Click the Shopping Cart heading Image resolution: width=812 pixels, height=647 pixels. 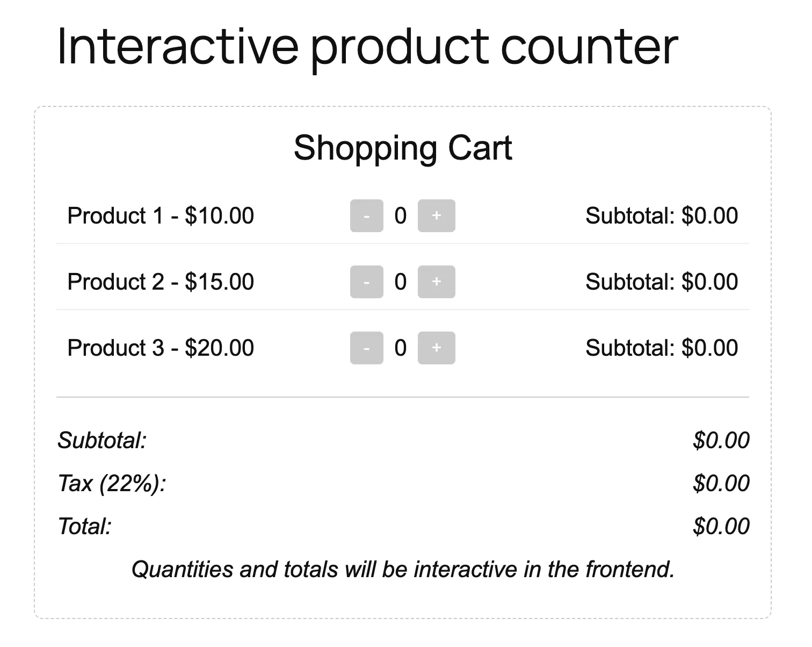pyautogui.click(x=403, y=148)
